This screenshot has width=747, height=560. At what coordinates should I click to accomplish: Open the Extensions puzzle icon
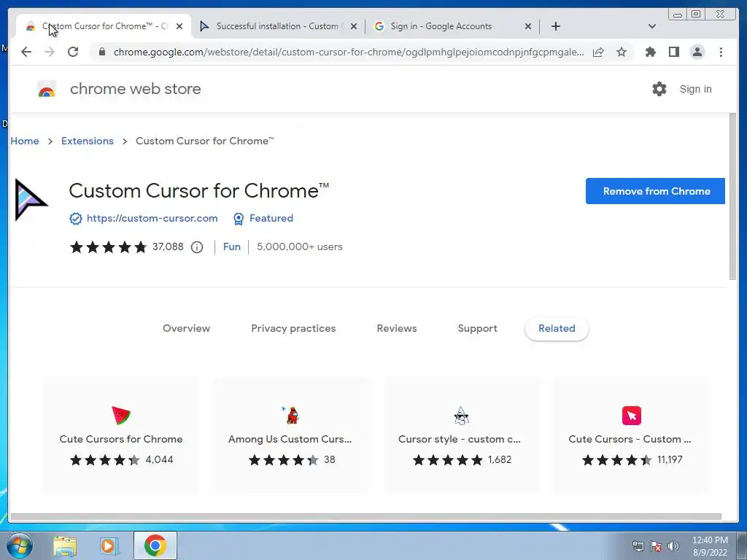pyautogui.click(x=650, y=52)
